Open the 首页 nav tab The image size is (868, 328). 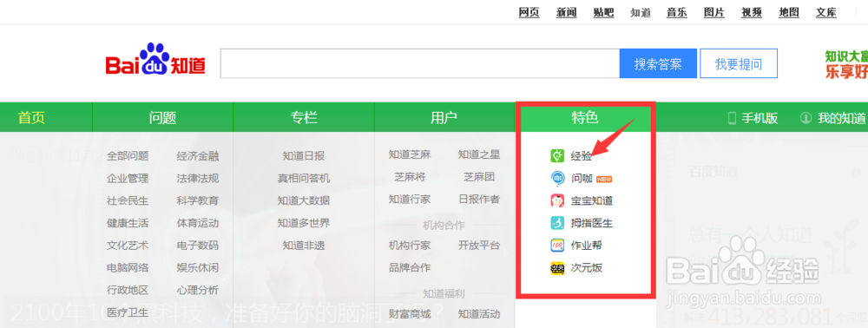31,117
